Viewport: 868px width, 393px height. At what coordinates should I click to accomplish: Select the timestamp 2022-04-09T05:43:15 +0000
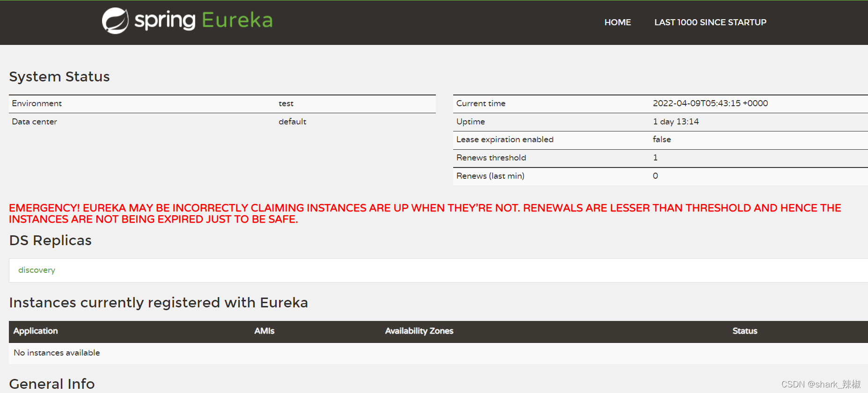coord(710,103)
